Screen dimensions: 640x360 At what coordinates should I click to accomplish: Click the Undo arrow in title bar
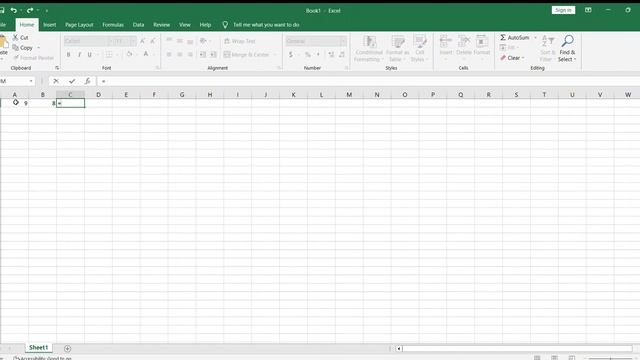[x=14, y=10]
